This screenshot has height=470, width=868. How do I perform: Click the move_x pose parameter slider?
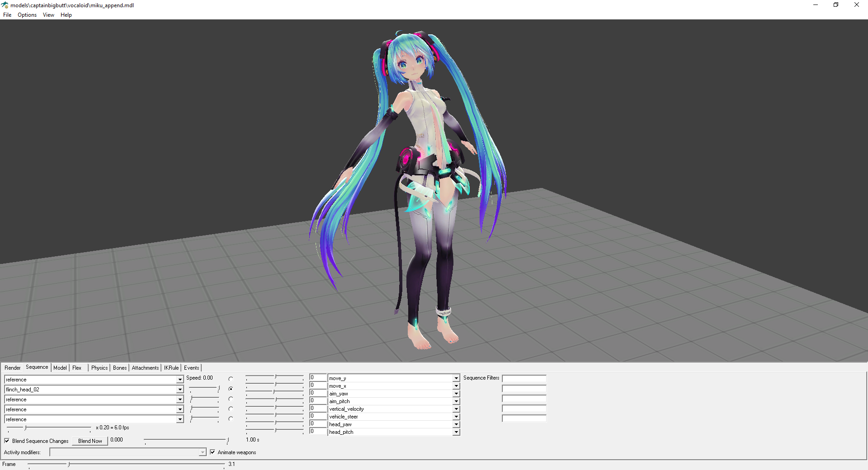(274, 385)
